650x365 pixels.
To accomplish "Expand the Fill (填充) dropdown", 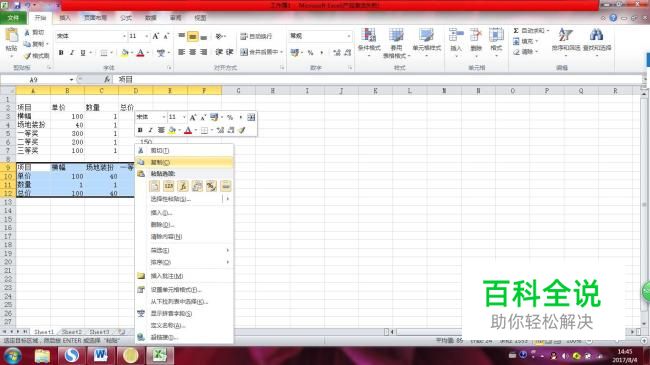I will pos(536,41).
